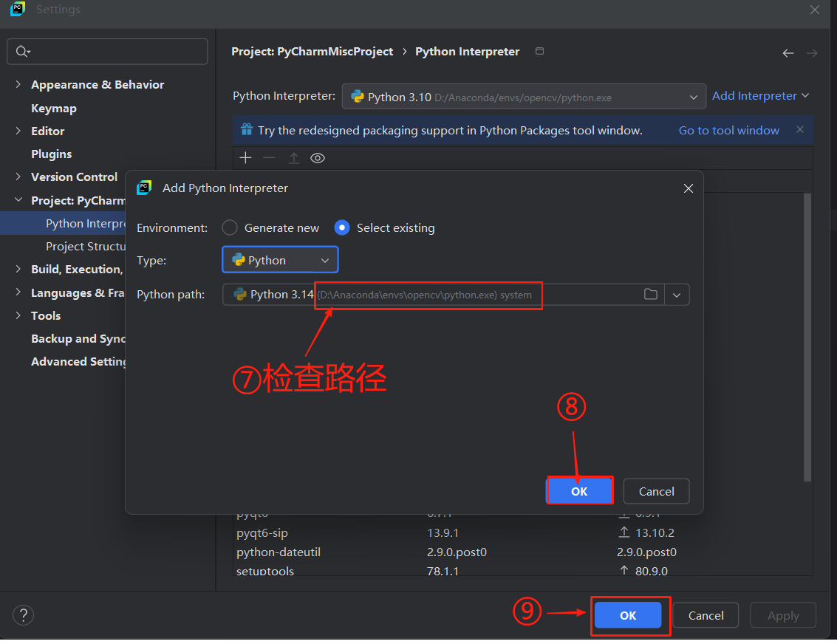837x644 pixels.
Task: Click the forward navigation arrow in Settings
Action: 812,53
